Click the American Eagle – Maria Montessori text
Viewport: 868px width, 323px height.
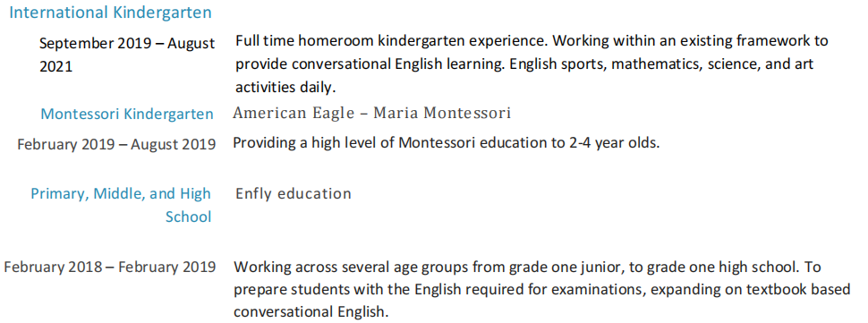[x=372, y=113]
